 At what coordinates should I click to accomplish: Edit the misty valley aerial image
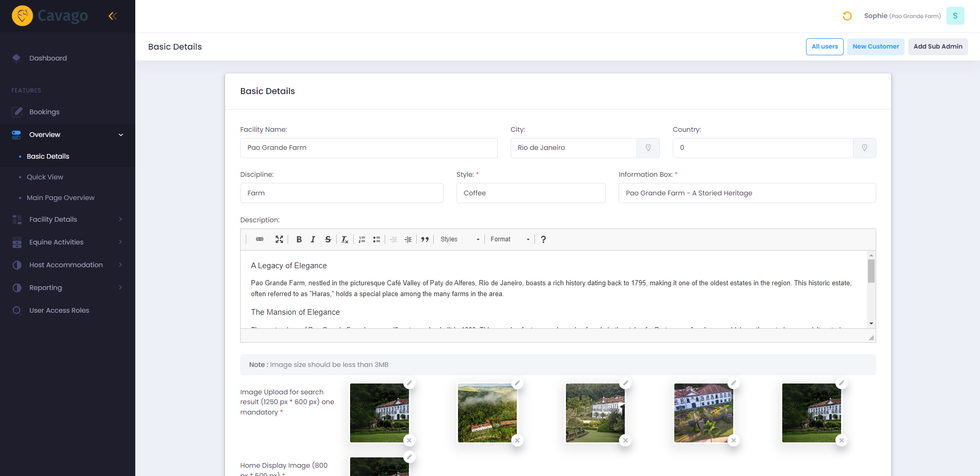coord(517,383)
